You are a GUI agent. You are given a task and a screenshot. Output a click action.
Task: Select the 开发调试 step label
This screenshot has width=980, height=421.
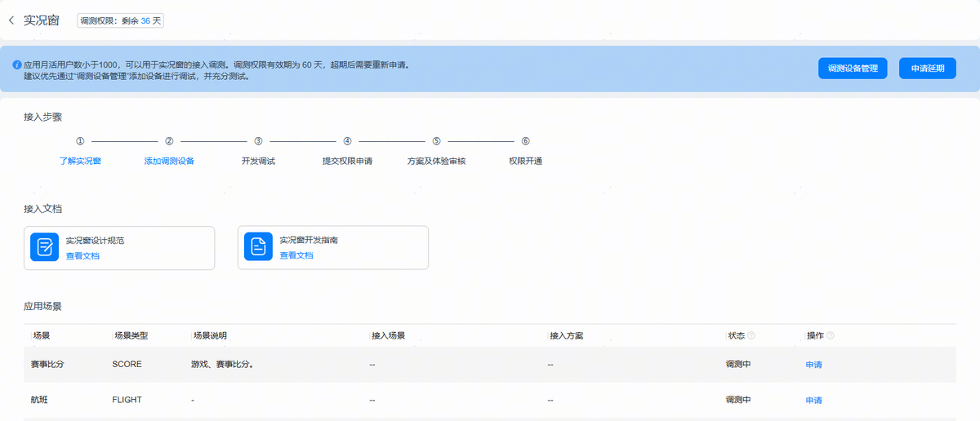tap(258, 161)
